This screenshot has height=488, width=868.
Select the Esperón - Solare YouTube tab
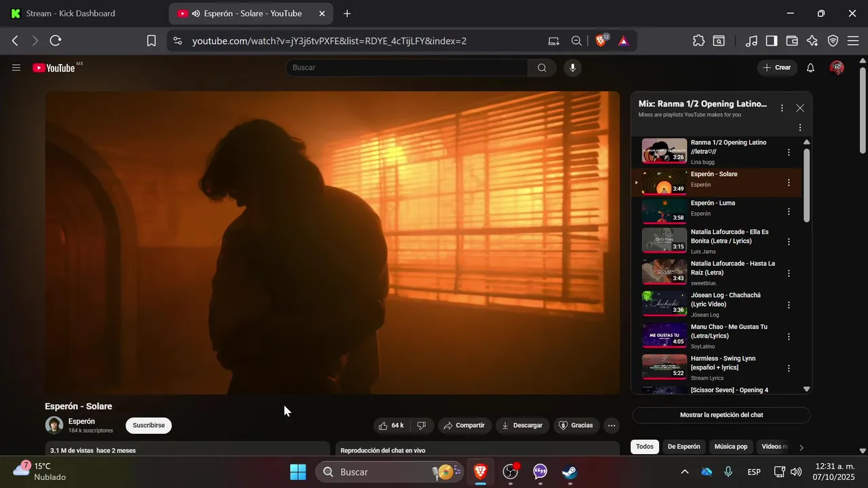click(251, 14)
